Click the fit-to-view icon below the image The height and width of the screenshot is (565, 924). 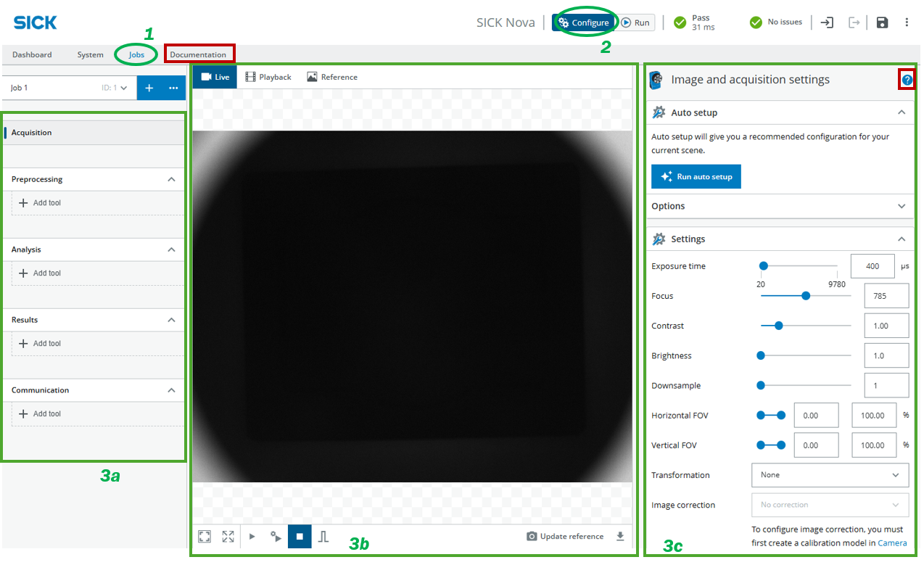click(x=205, y=537)
